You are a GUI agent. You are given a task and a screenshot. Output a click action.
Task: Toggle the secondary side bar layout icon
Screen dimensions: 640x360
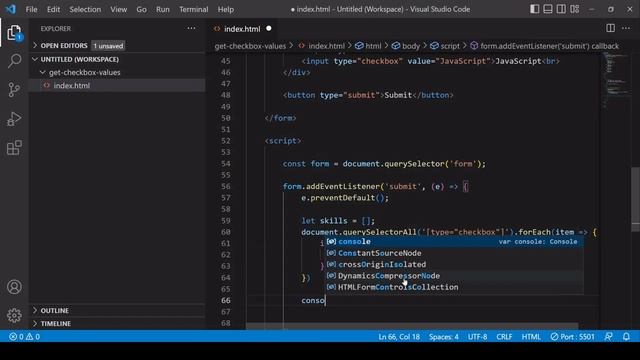[561, 9]
